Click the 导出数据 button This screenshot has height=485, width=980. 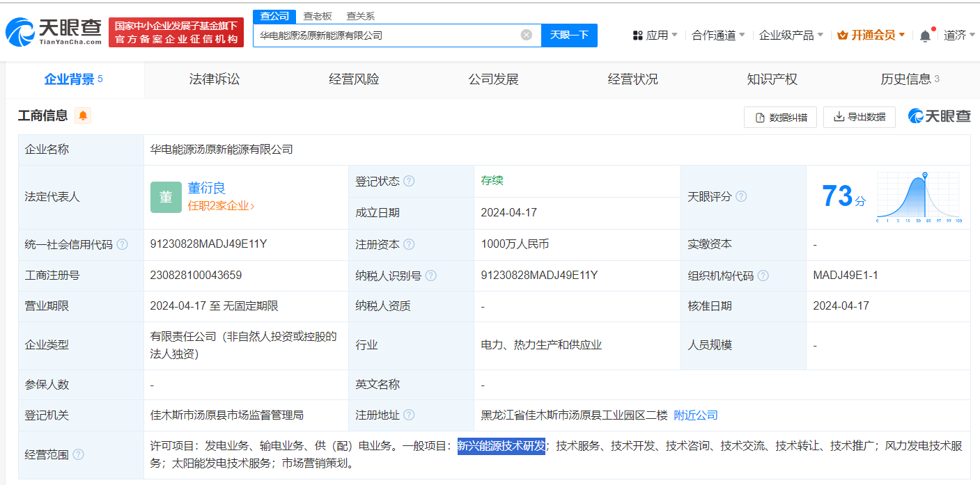pyautogui.click(x=860, y=117)
